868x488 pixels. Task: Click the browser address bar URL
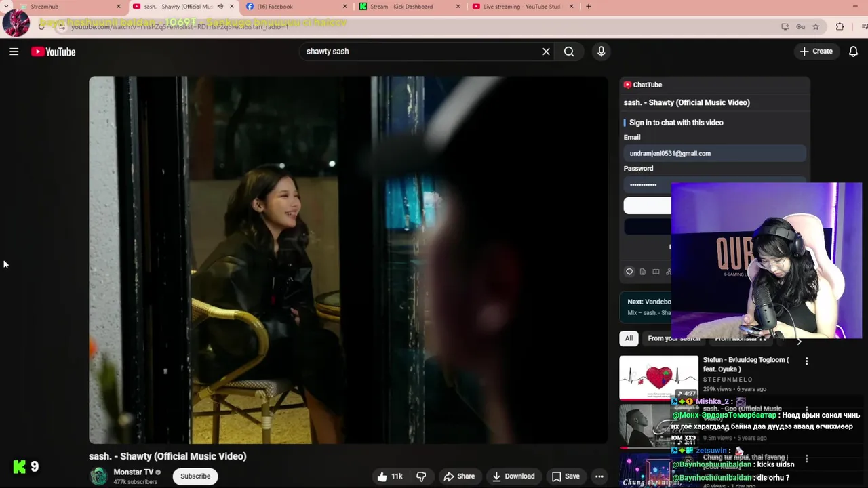pos(180,27)
